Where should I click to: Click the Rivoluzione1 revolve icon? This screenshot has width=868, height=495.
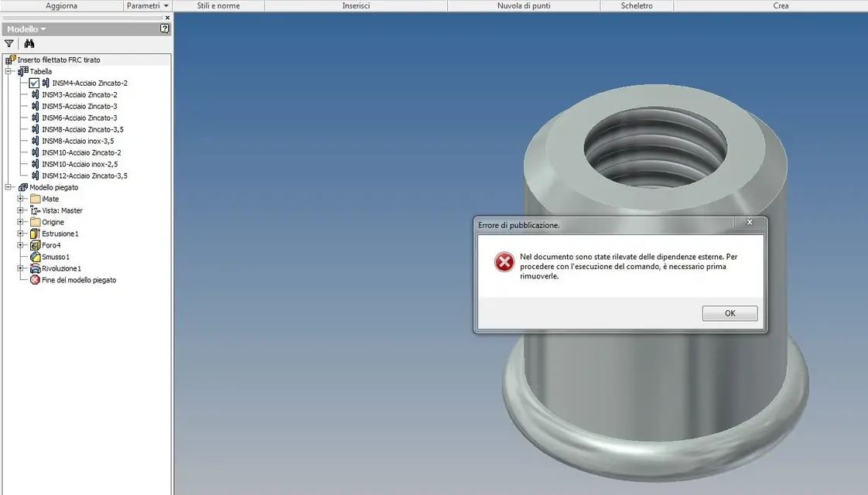(x=35, y=268)
